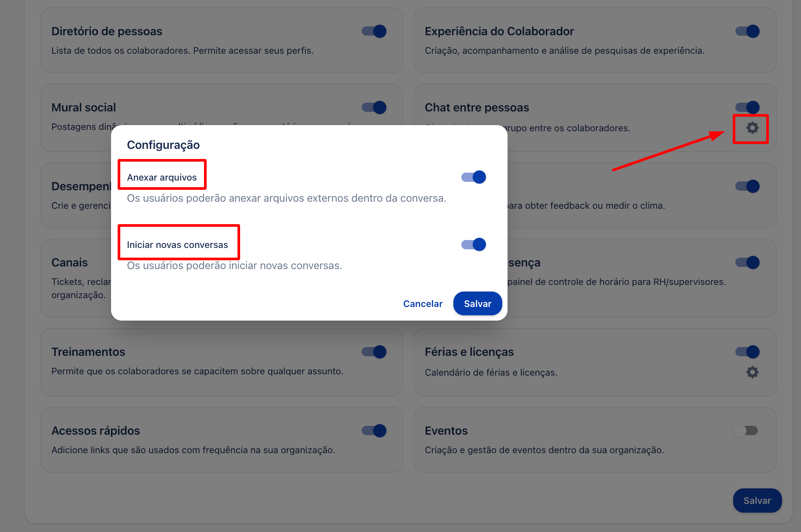The height and width of the screenshot is (532, 801).
Task: Open Chat entre pessoas settings gear
Action: point(752,128)
